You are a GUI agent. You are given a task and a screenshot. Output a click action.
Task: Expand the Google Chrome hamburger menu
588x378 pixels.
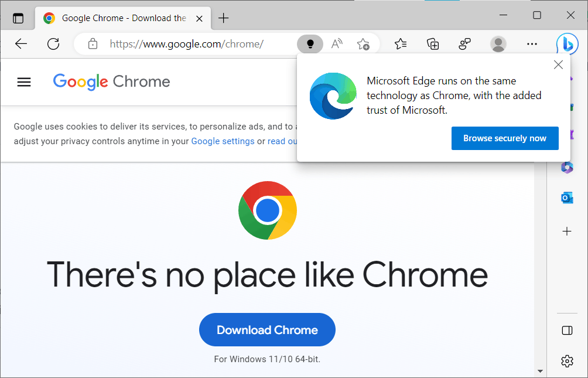click(x=23, y=81)
